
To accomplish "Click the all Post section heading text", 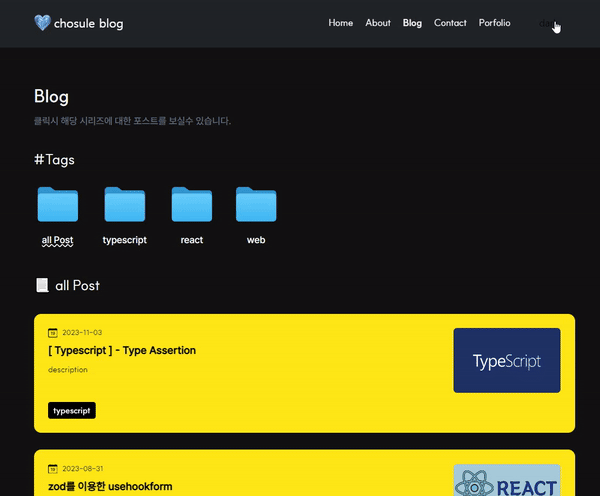I will (77, 286).
